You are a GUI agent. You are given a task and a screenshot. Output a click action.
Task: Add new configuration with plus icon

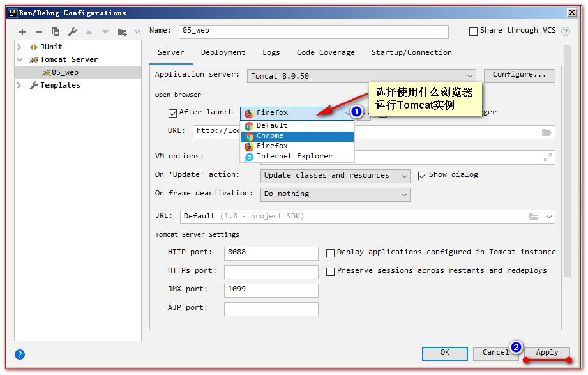click(22, 32)
